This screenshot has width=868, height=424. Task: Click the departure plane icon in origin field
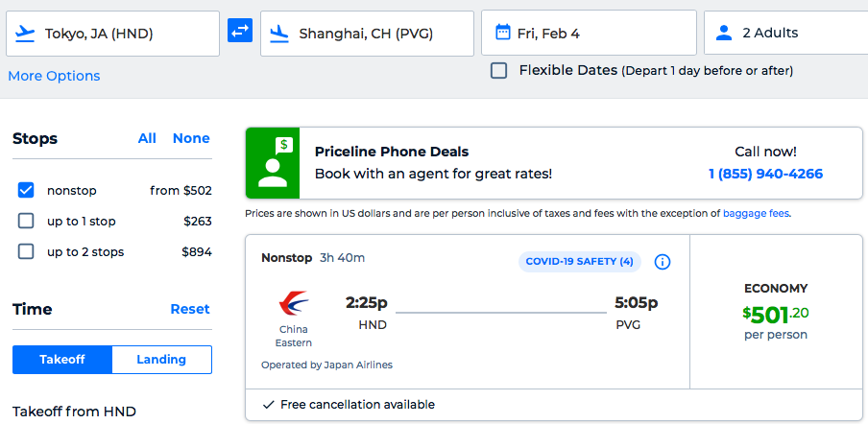tap(26, 34)
